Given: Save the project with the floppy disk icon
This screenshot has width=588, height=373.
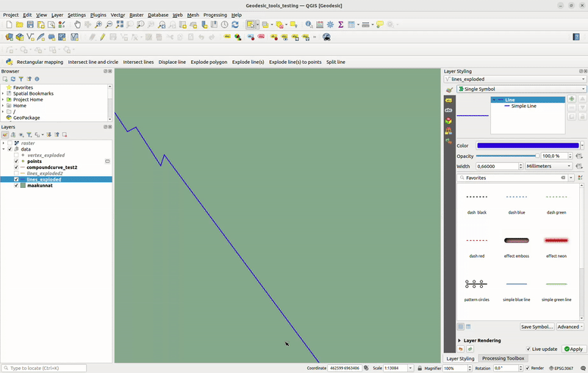Looking at the screenshot, I should pos(30,25).
